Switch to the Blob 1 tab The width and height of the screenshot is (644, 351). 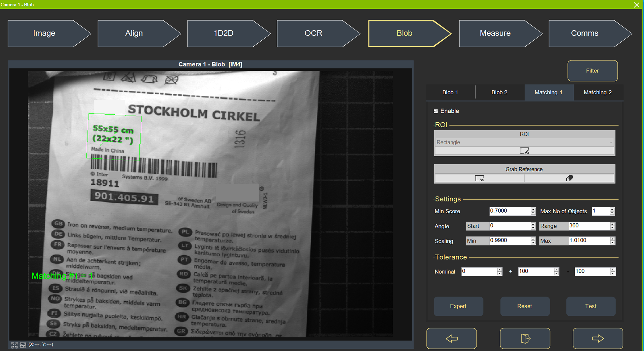click(450, 92)
